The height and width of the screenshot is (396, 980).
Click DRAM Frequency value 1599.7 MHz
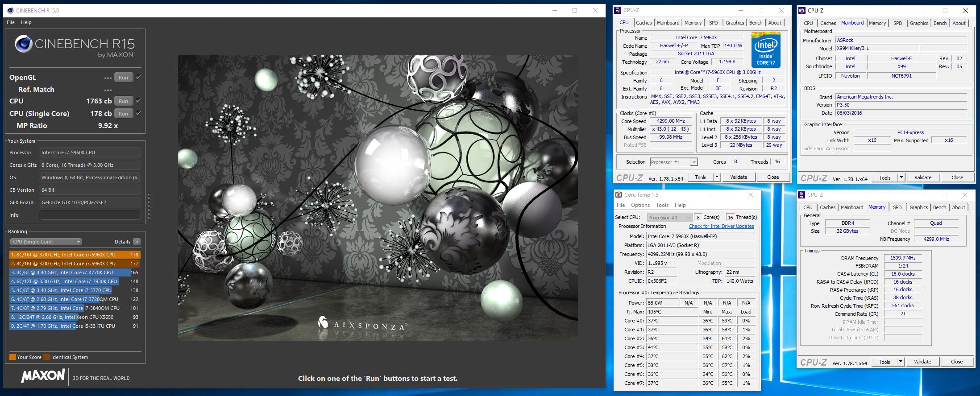pos(903,258)
